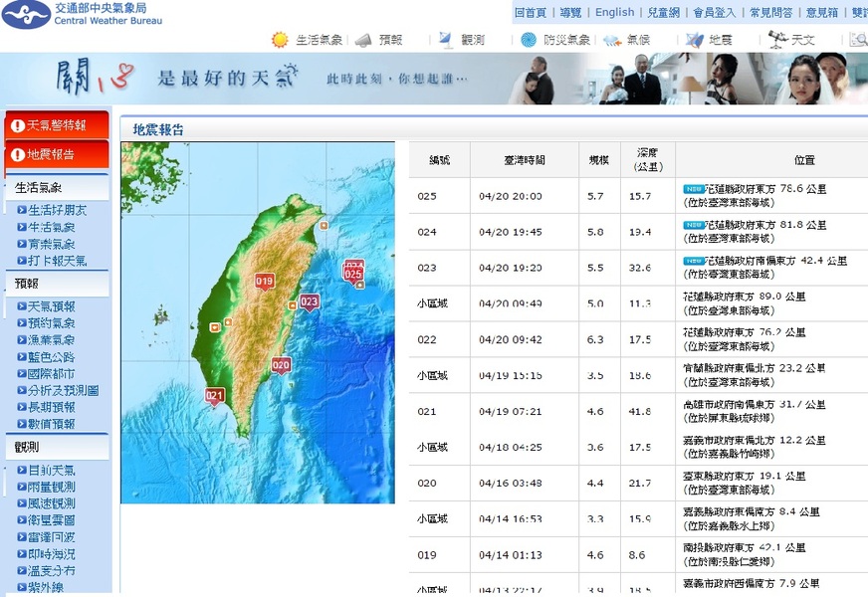
Task: Select earthquake marker 023 on the map
Action: [x=310, y=301]
